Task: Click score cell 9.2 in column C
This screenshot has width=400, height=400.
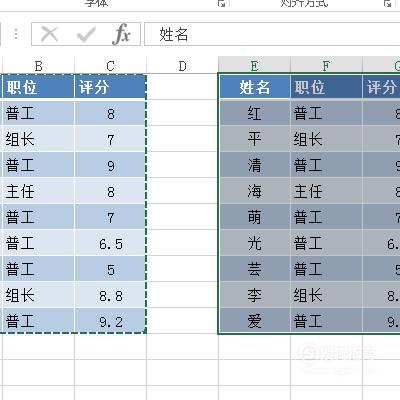Action: (110, 321)
